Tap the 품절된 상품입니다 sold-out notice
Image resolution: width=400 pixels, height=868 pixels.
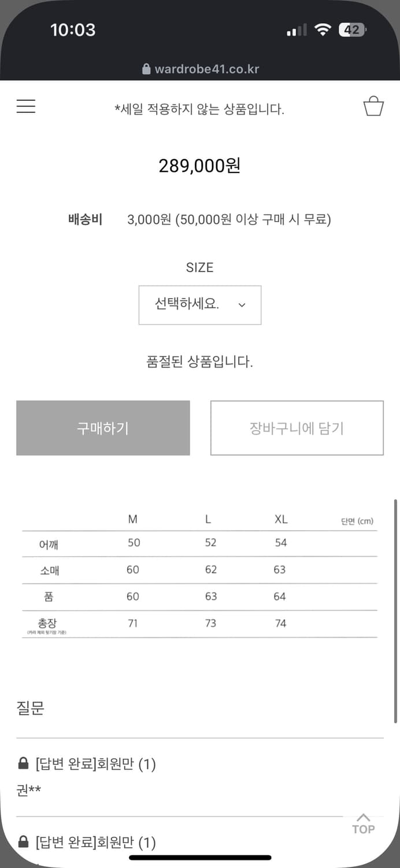pyautogui.click(x=200, y=361)
